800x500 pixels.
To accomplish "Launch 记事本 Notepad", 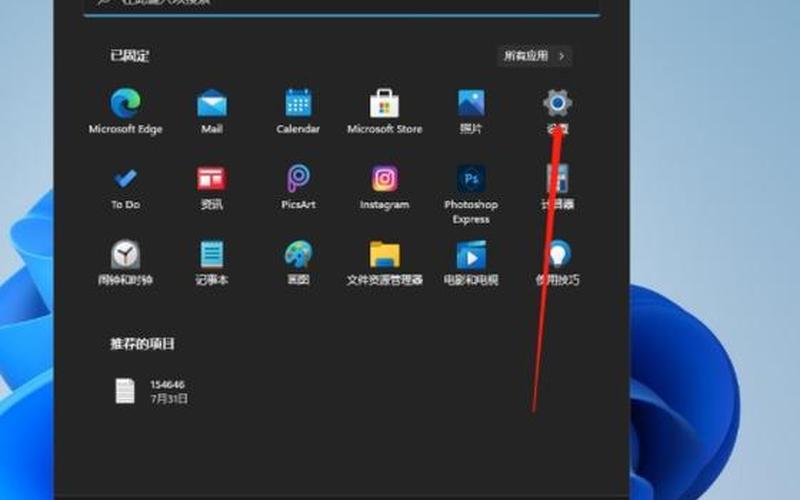I will click(x=212, y=263).
